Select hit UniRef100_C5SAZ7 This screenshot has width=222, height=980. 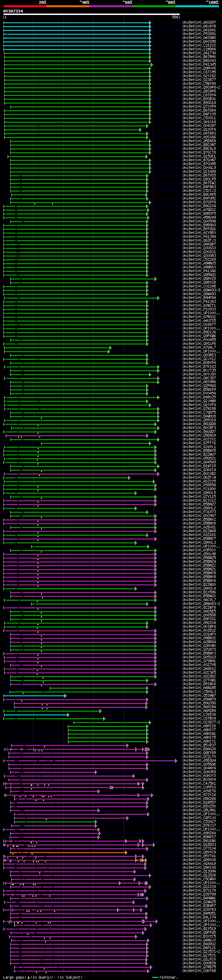[199, 821]
